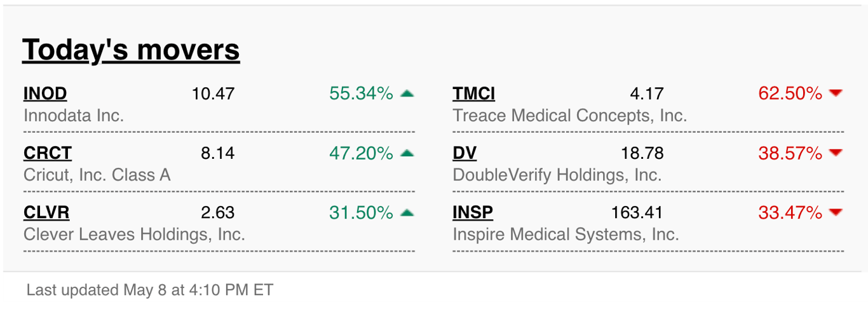Open the CLVR ticker link
This screenshot has width=868, height=314.
[x=46, y=212]
